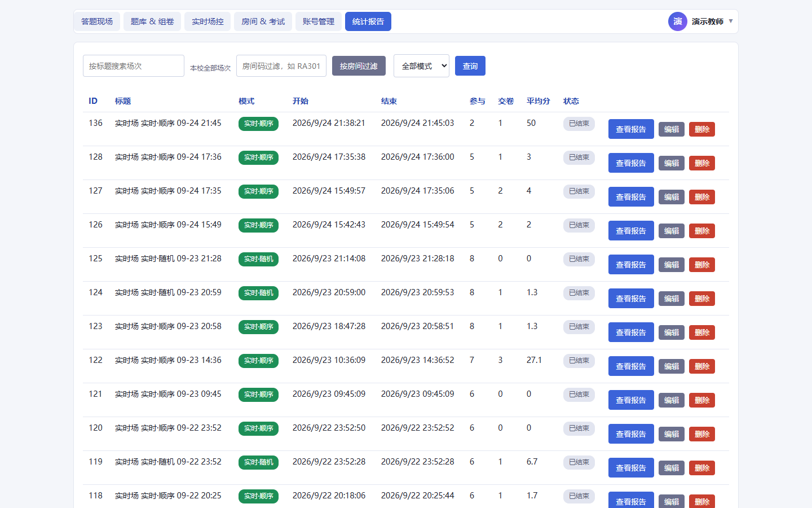Click the 实时·顺序 badge in row 136
Viewport: 812px width, 508px height.
(258, 124)
